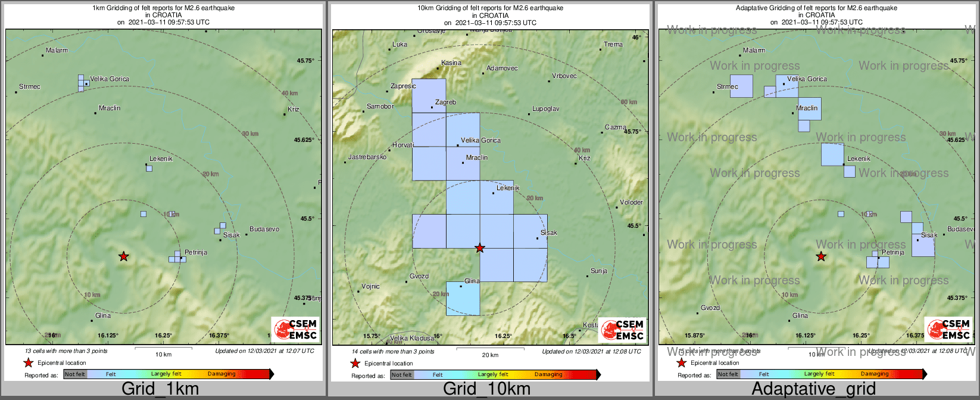Click the 'Adaptative Gridding of felt reports' title

(816, 8)
